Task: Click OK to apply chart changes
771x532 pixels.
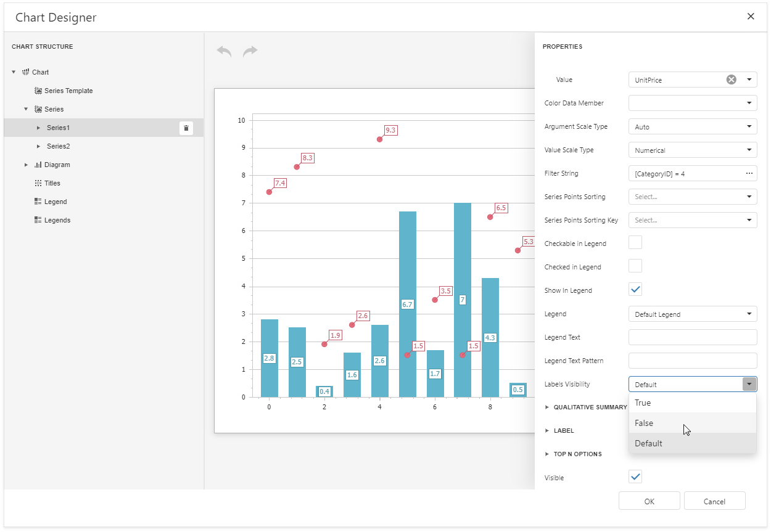Action: [x=649, y=501]
